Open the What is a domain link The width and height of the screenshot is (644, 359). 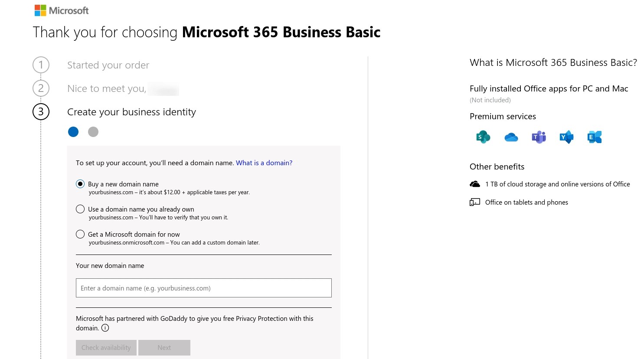(x=264, y=163)
